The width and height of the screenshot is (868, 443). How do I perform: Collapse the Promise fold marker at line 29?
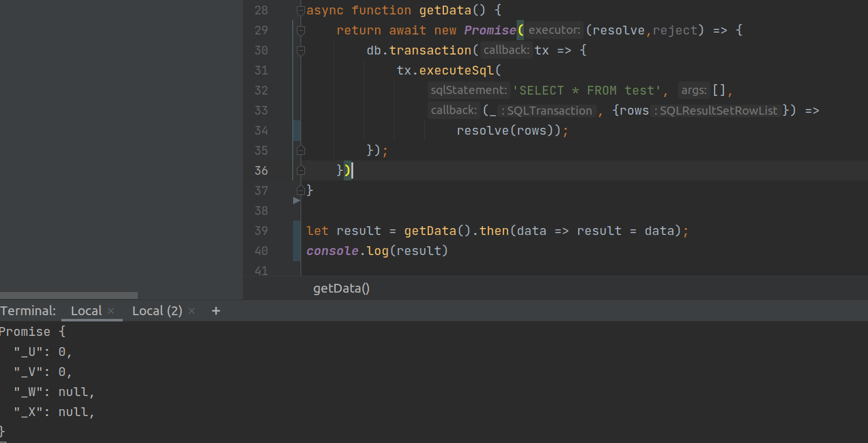(301, 30)
